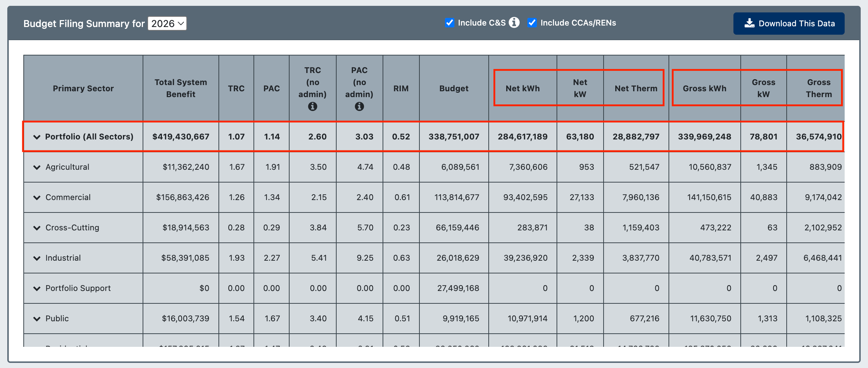Uncheck the Include CCAs/RENs checkbox
The height and width of the screenshot is (368, 868).
click(x=532, y=23)
